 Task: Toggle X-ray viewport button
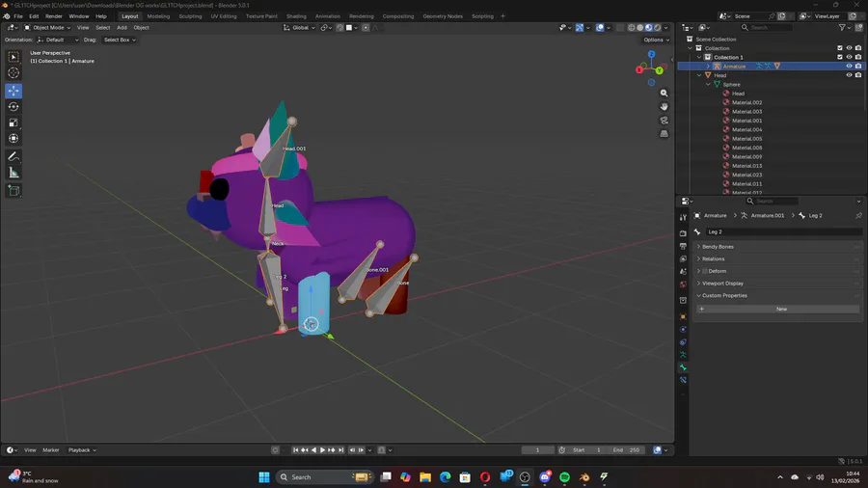(620, 28)
